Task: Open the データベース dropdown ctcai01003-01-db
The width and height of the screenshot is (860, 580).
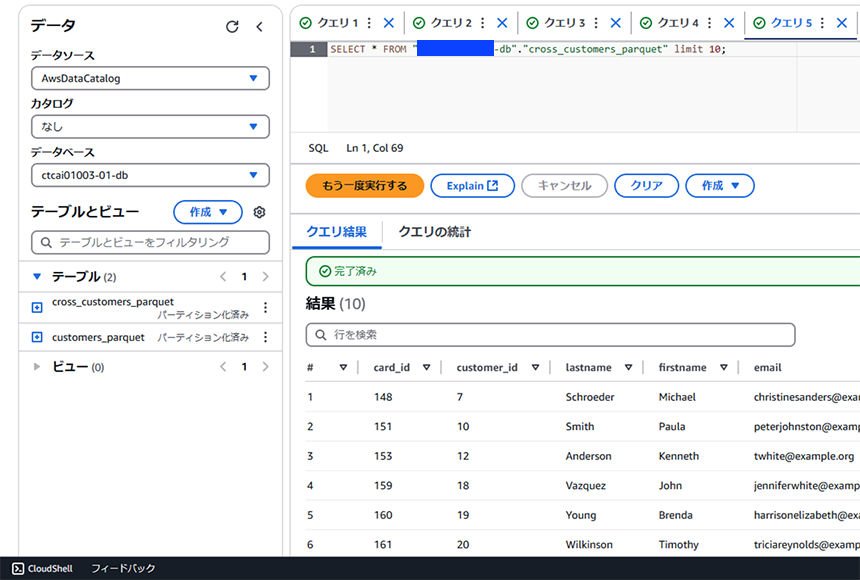Action: (150, 175)
